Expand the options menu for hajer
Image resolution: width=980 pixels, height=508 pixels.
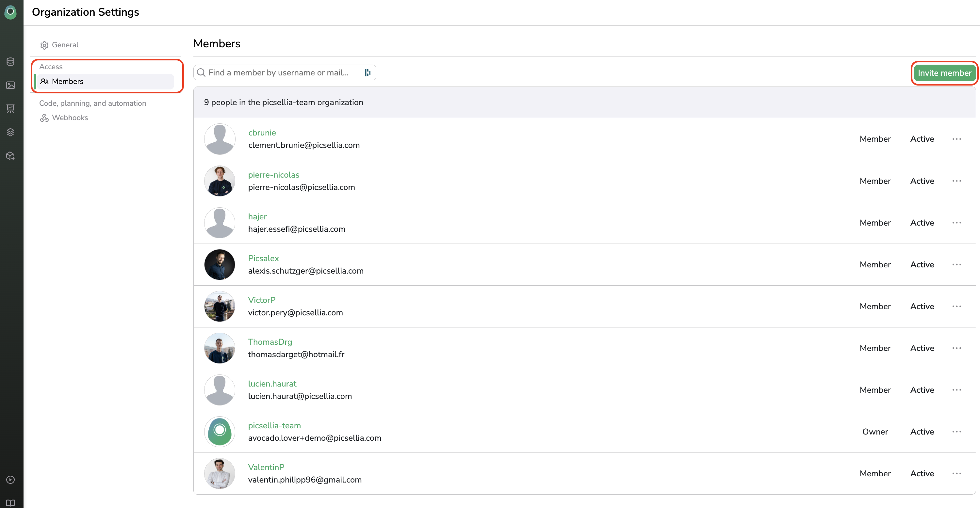956,223
